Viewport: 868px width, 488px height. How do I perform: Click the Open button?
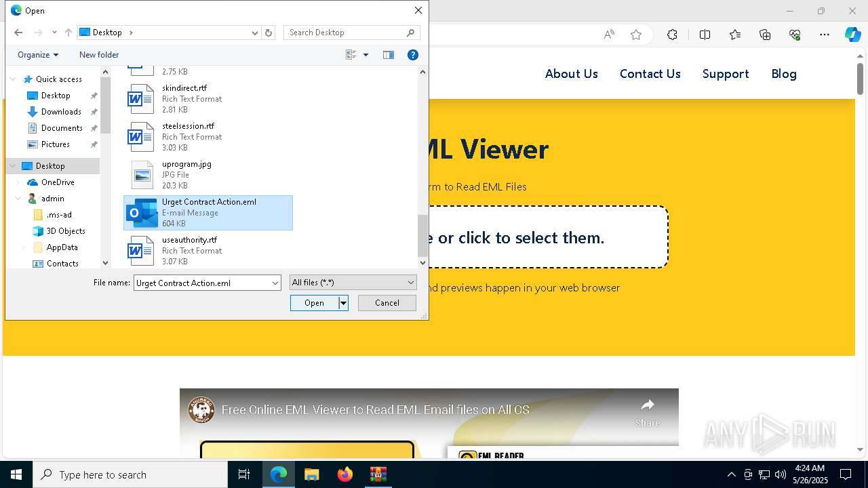tap(315, 303)
